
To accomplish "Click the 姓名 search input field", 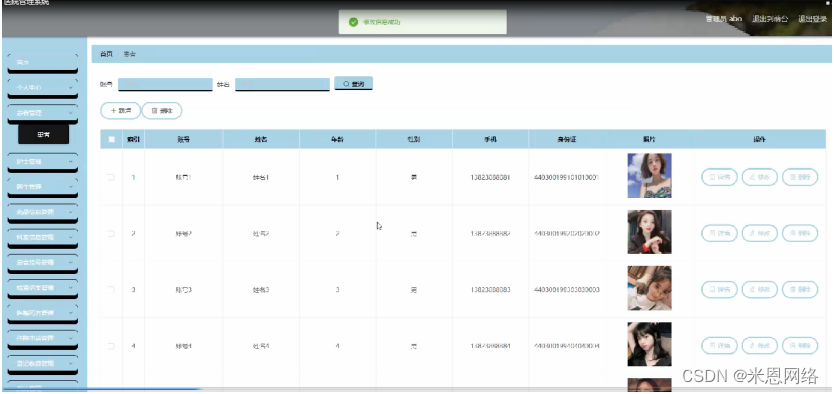I will pyautogui.click(x=282, y=84).
